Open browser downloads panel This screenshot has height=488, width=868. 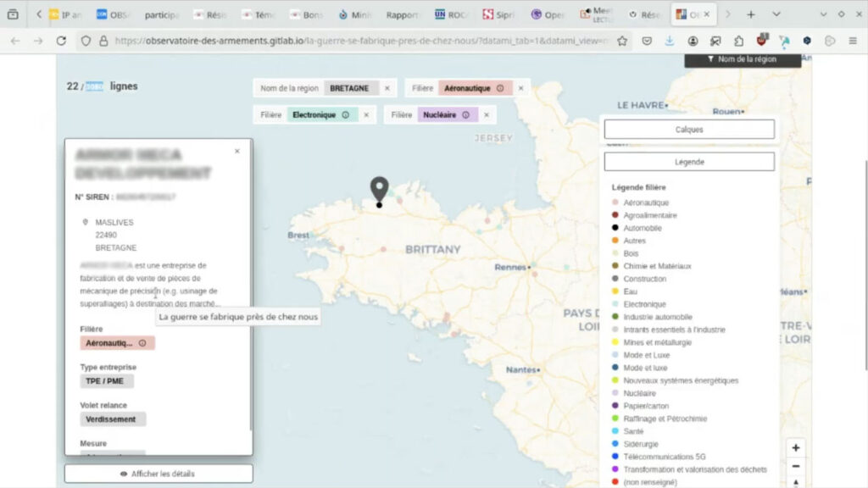coord(670,41)
